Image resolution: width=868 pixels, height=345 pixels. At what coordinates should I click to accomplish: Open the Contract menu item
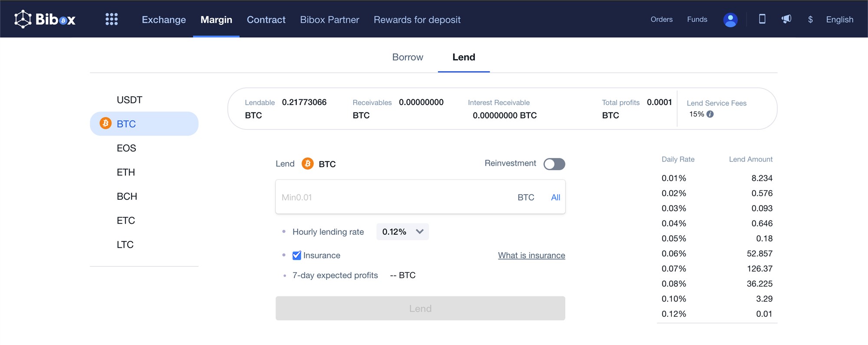266,20
